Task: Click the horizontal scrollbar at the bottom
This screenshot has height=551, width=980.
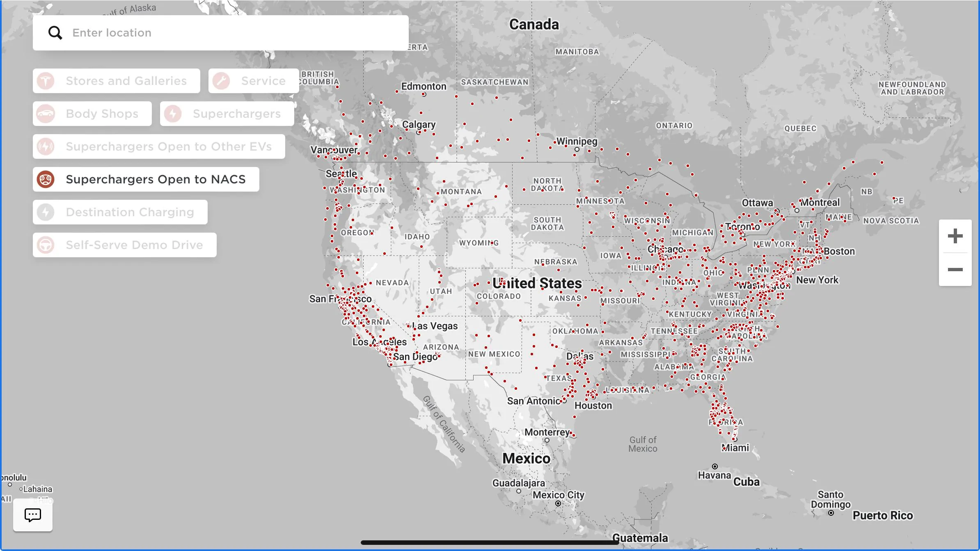Action: click(488, 541)
